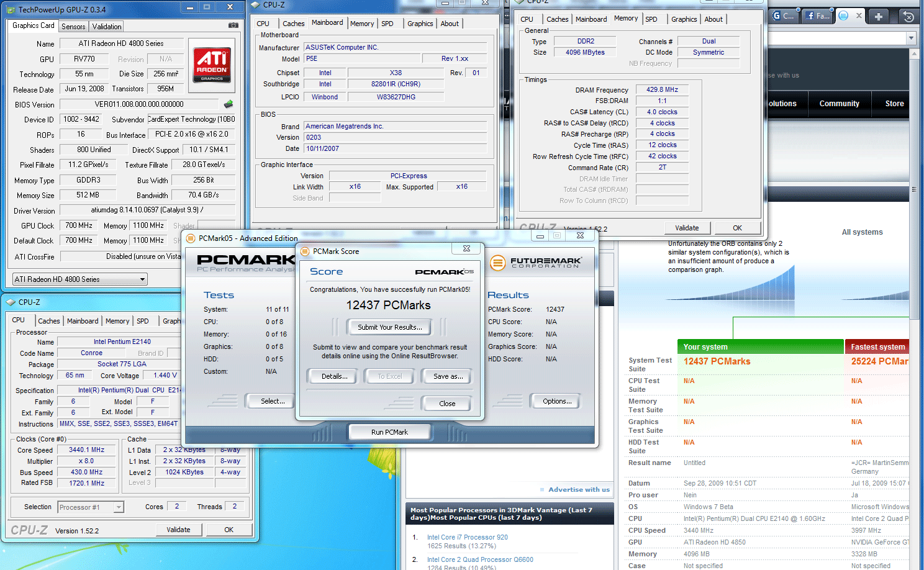Open the Store menu on Futuremark site
Image resolution: width=924 pixels, height=570 pixels.
pyautogui.click(x=894, y=104)
